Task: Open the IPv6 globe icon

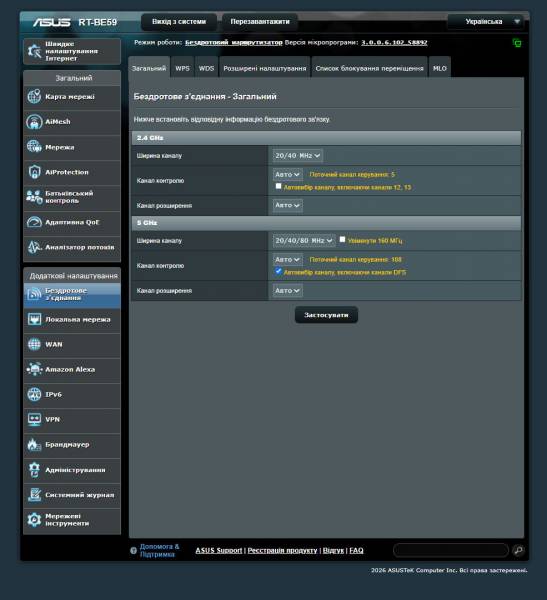Action: coord(34,394)
